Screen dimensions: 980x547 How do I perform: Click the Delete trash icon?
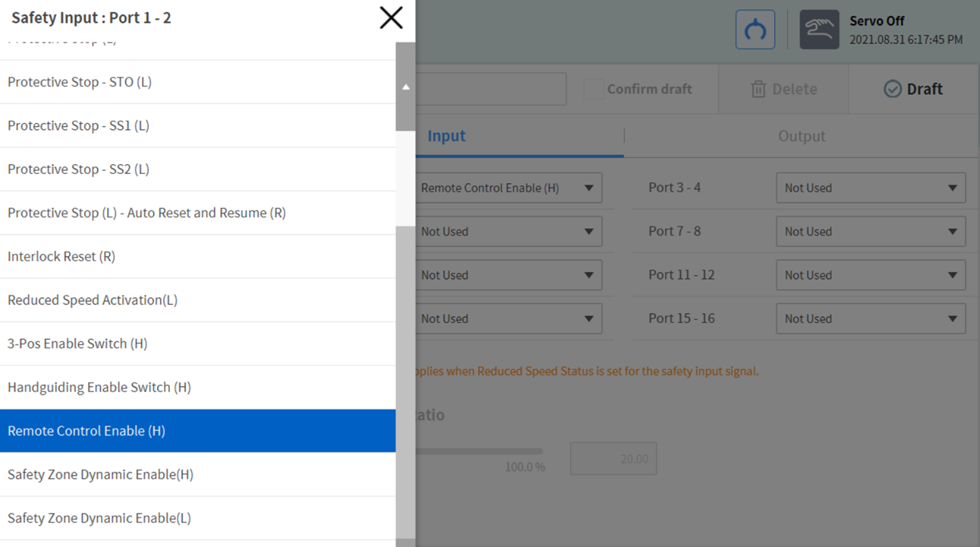click(758, 90)
